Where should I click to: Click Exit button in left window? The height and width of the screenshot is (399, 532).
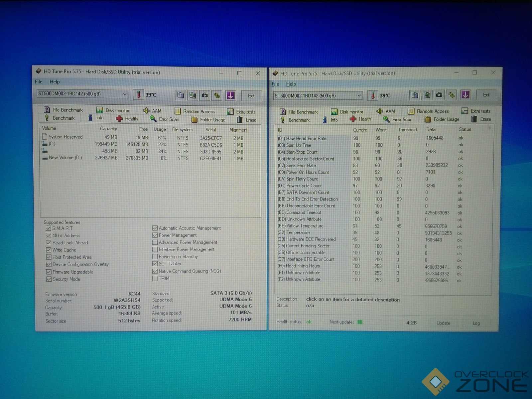251,96
